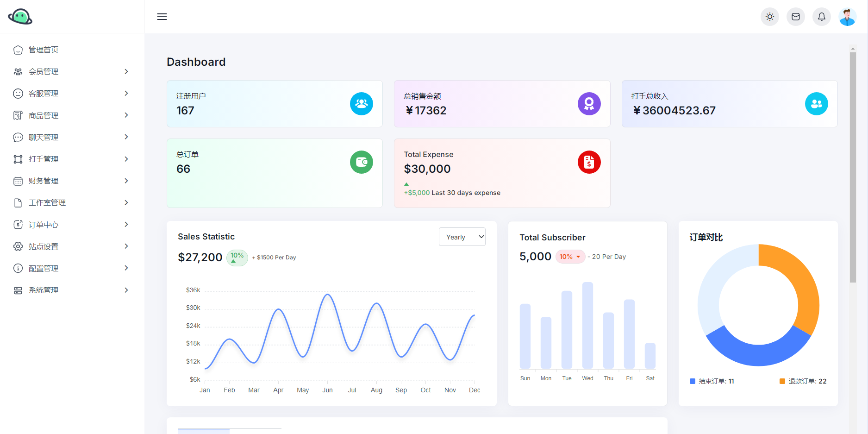Toggle light/dark theme sun icon
Viewport: 868px width, 434px height.
(769, 17)
